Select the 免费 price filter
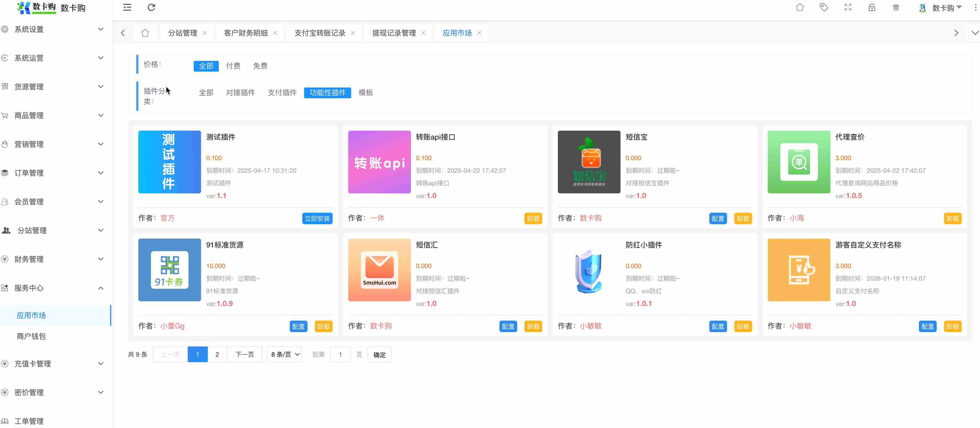This screenshot has height=428, width=980. click(260, 66)
